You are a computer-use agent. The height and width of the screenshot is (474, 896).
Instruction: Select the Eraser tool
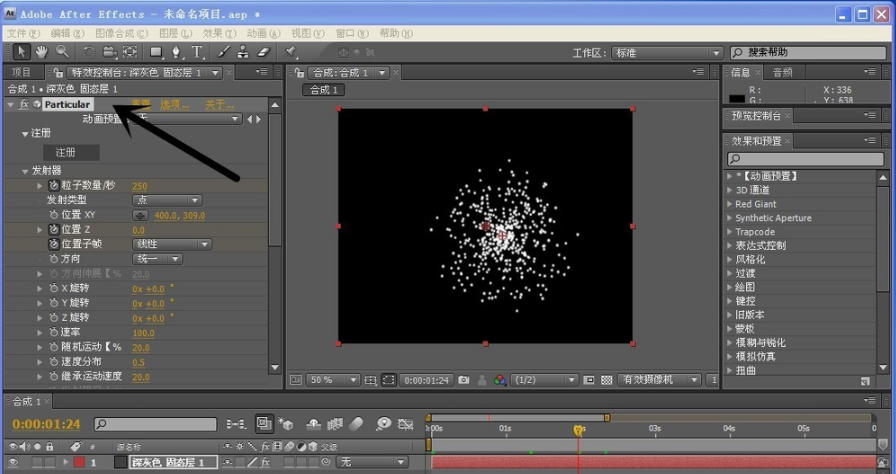[x=264, y=52]
